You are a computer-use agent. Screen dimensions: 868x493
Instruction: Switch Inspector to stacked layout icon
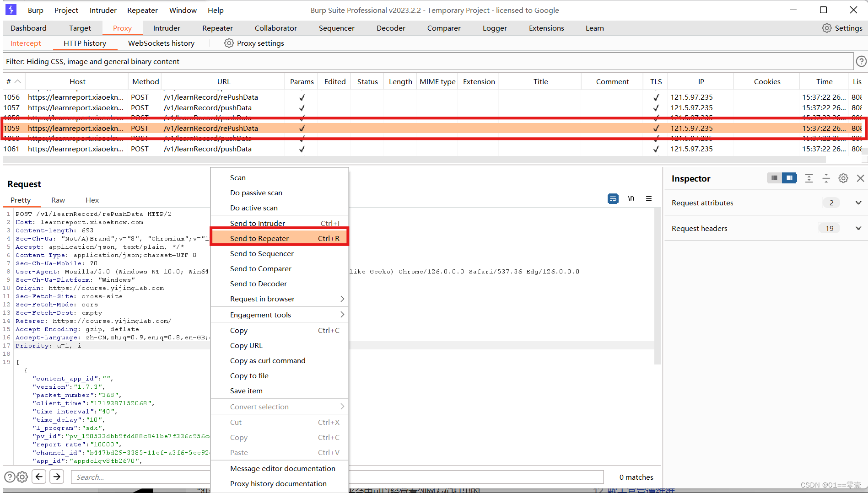pyautogui.click(x=774, y=178)
